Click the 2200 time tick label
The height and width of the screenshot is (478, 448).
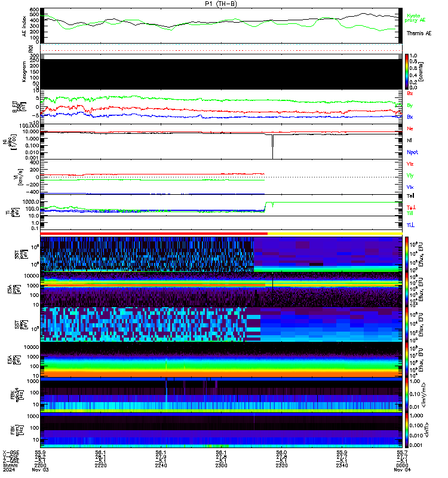(x=40, y=465)
